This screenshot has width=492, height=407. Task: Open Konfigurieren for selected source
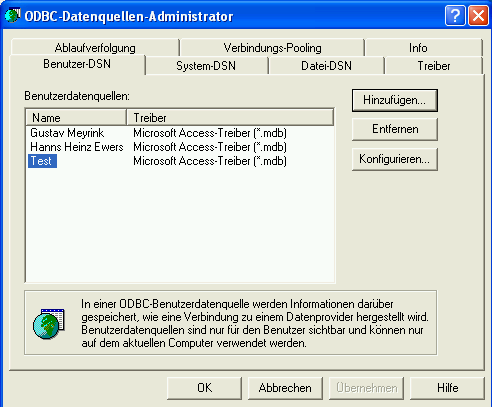(395, 159)
